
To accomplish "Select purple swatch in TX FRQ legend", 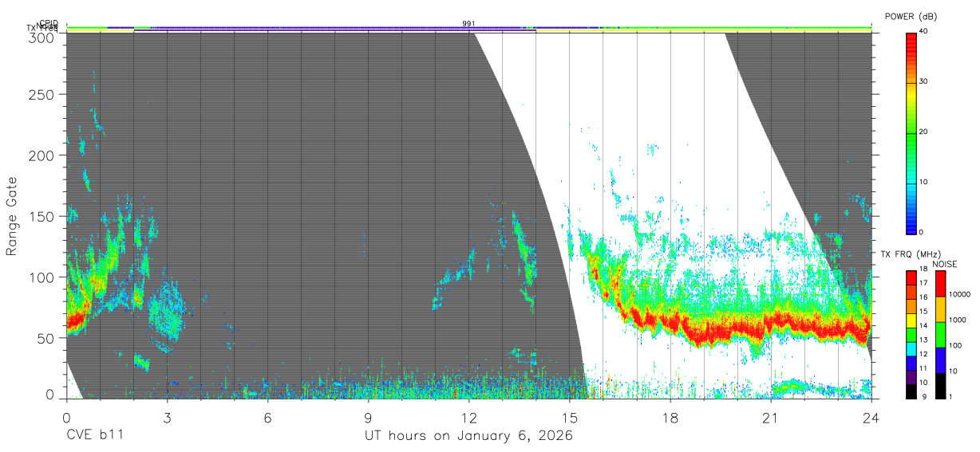I will [911, 377].
